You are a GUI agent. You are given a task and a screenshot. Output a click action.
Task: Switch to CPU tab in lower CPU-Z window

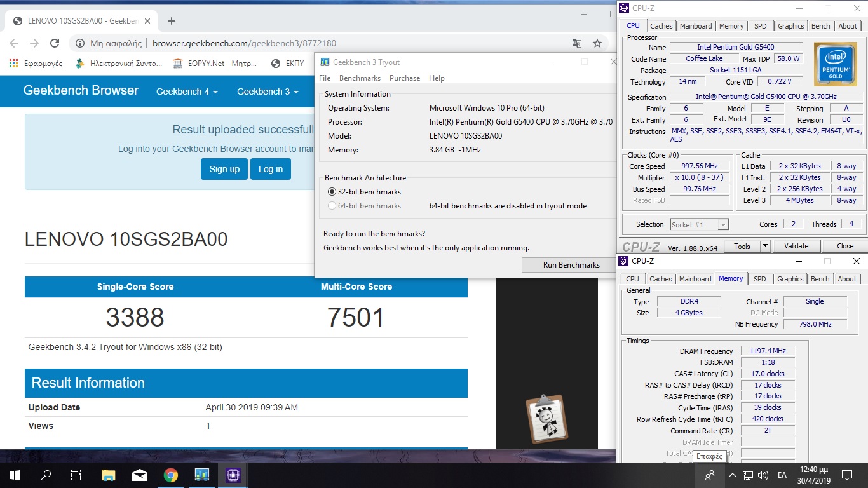(632, 279)
